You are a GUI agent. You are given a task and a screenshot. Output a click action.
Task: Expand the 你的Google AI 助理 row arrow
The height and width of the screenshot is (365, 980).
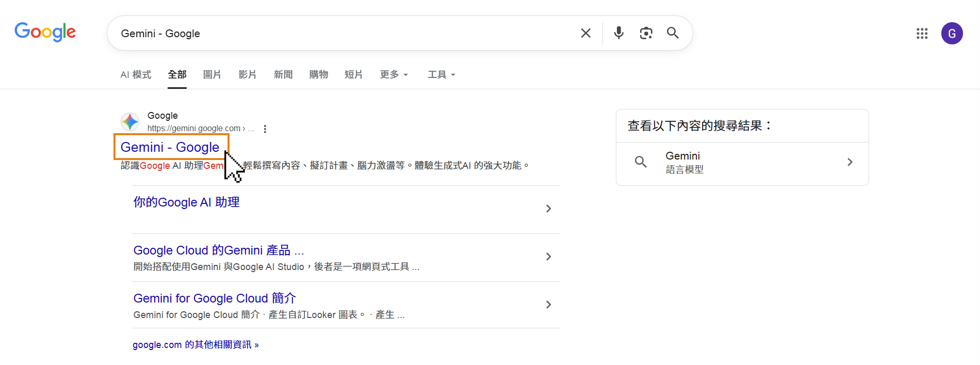pyautogui.click(x=548, y=209)
